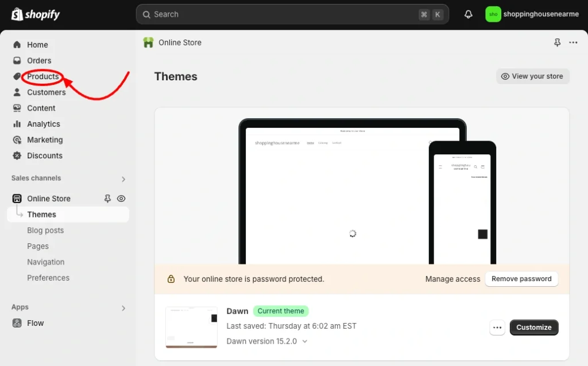Image resolution: width=588 pixels, height=366 pixels.
Task: Click the password protected notice text
Action: pyautogui.click(x=254, y=279)
